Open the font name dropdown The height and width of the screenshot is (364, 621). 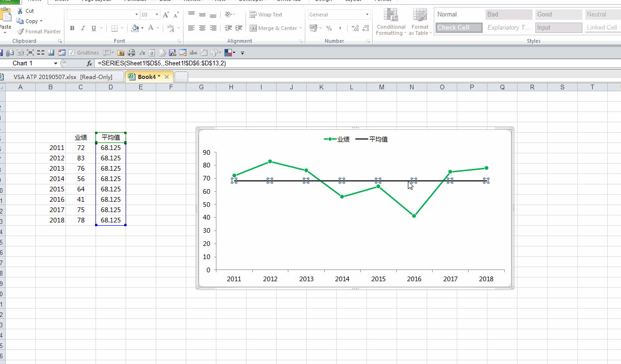(x=137, y=15)
